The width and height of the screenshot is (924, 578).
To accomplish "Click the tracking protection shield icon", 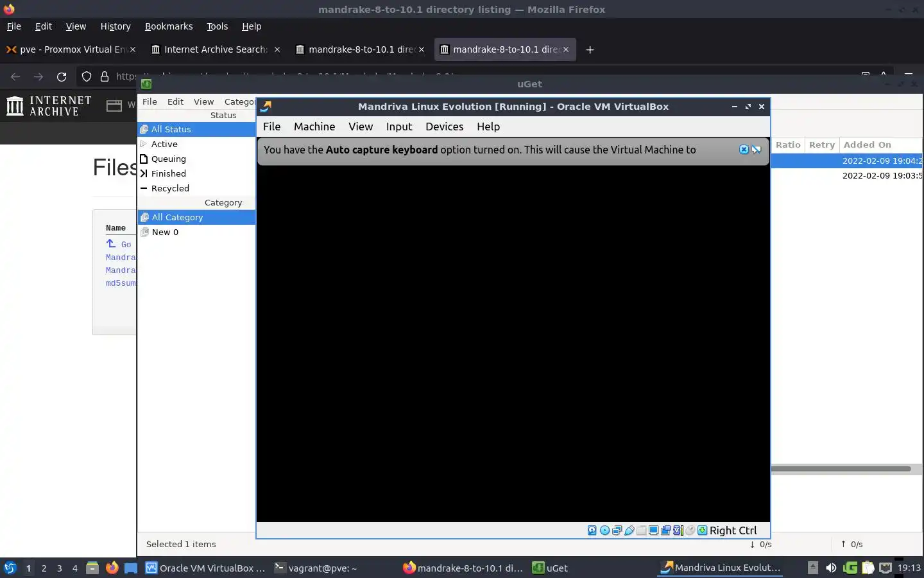I will [87, 76].
